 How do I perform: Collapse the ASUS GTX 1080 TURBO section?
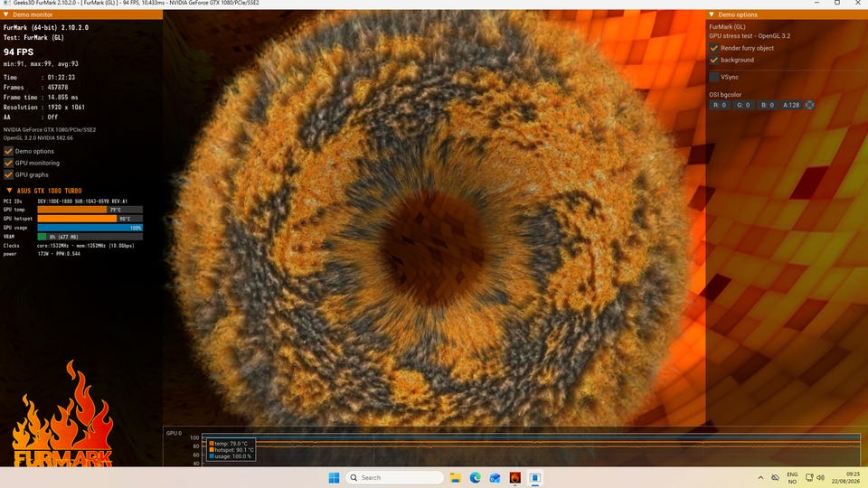click(9, 191)
